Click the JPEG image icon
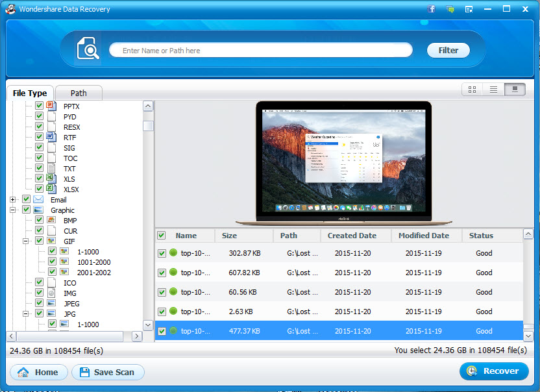Screen dimensions: 540x392 [51, 303]
